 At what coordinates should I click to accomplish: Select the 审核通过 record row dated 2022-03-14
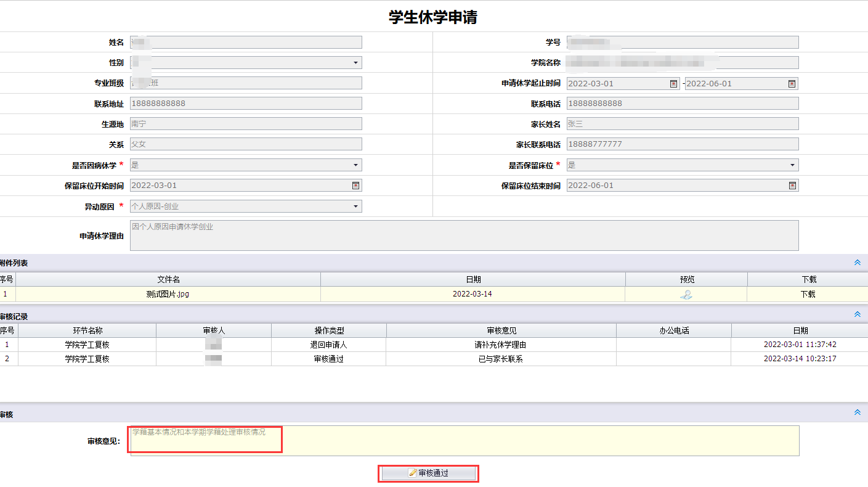tap(328, 359)
